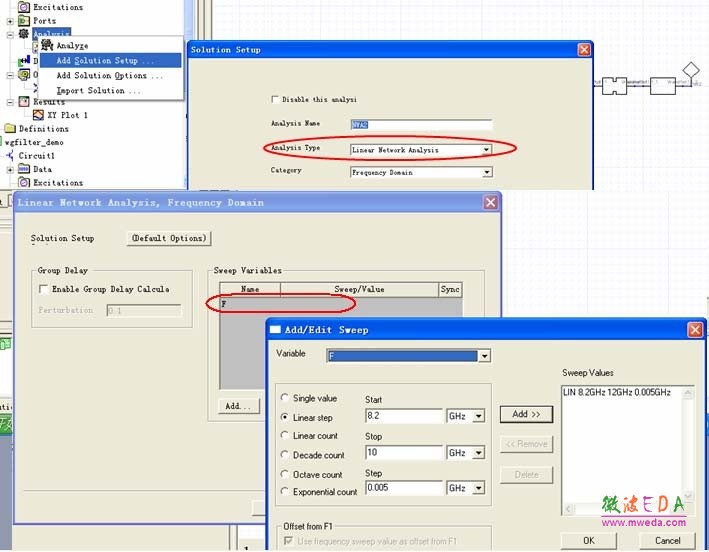Click the Default Options button
This screenshot has width=709, height=552.
click(x=169, y=238)
